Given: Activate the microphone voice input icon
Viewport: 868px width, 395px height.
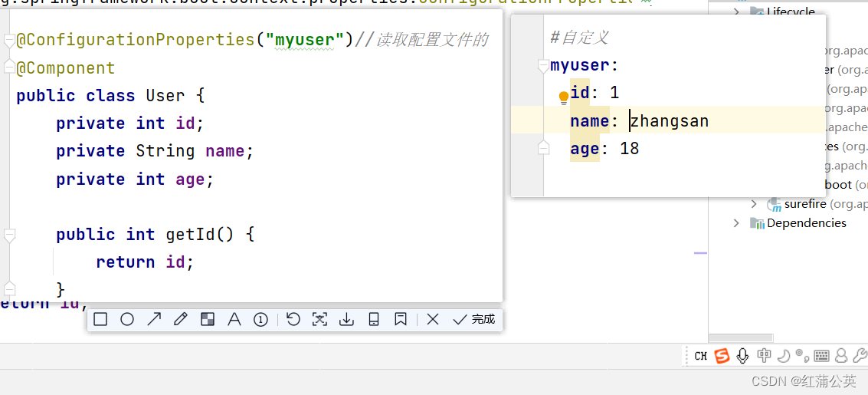Looking at the screenshot, I should click(743, 356).
